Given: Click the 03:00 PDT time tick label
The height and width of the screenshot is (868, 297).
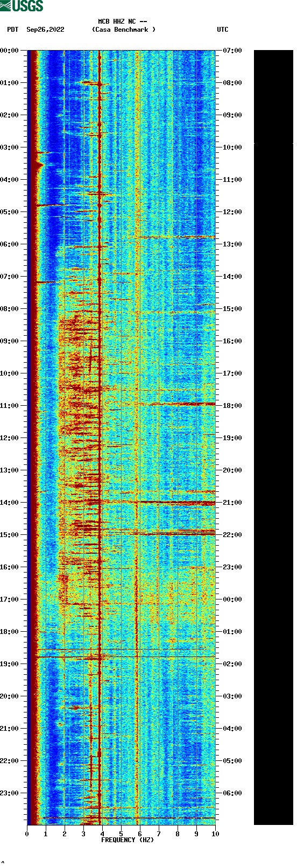Looking at the screenshot, I should click(10, 147).
